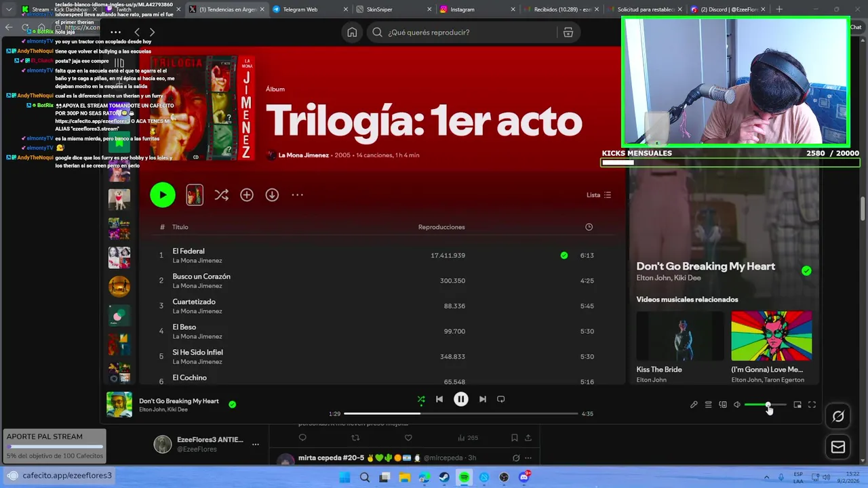Click the duration clock column header
The image size is (868, 488).
point(589,227)
